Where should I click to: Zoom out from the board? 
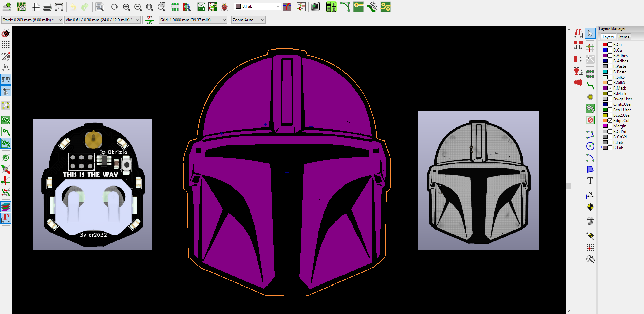click(138, 6)
